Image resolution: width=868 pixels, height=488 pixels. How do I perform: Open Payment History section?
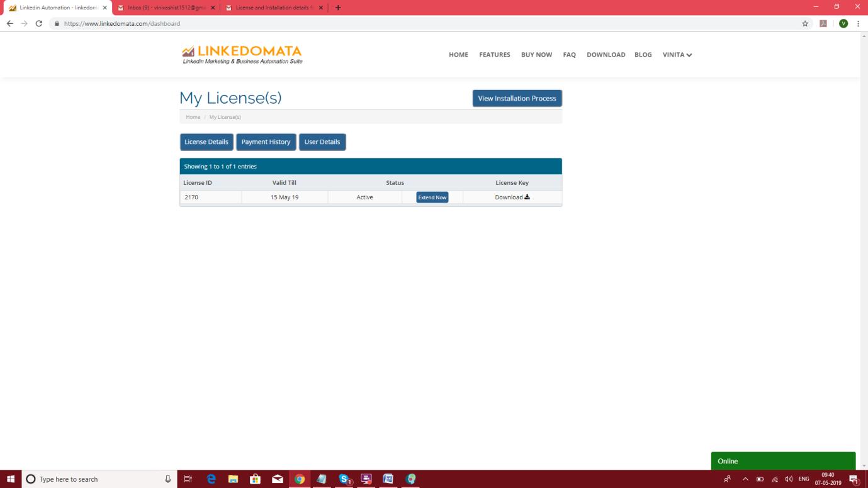point(266,142)
